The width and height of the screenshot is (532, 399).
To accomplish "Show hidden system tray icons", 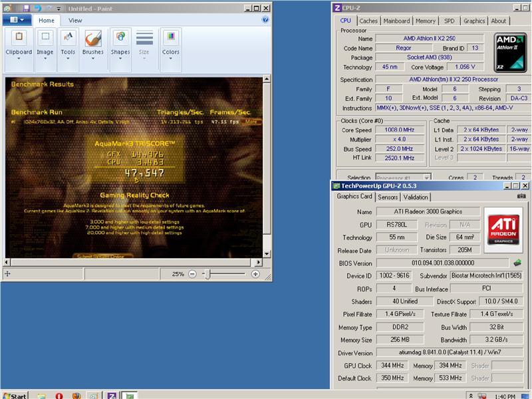I will [471, 396].
